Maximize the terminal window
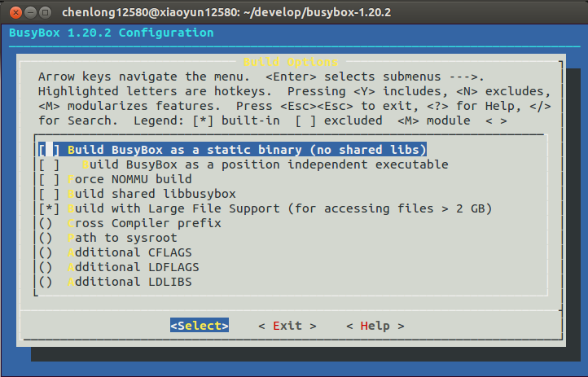Image resolution: width=588 pixels, height=377 pixels. click(x=46, y=13)
